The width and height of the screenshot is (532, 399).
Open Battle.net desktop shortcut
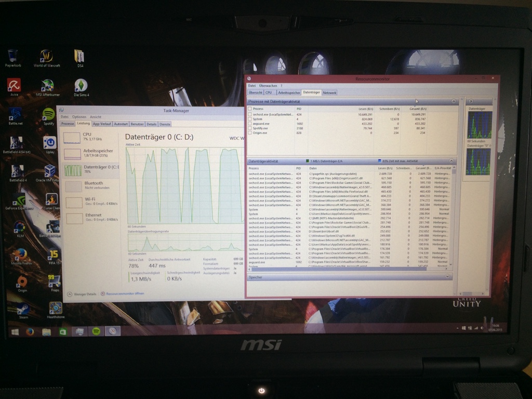[16, 116]
